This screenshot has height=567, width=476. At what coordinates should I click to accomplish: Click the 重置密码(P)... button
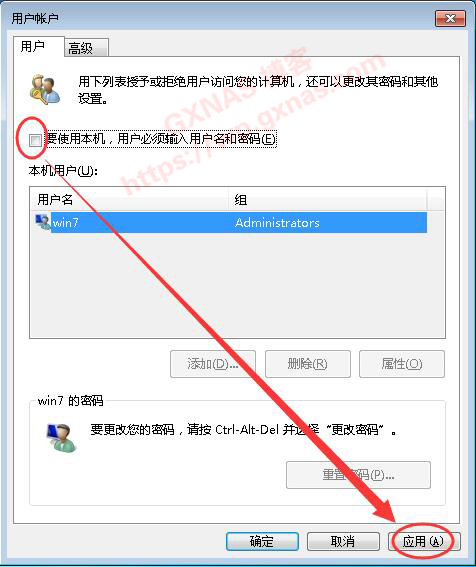click(358, 475)
